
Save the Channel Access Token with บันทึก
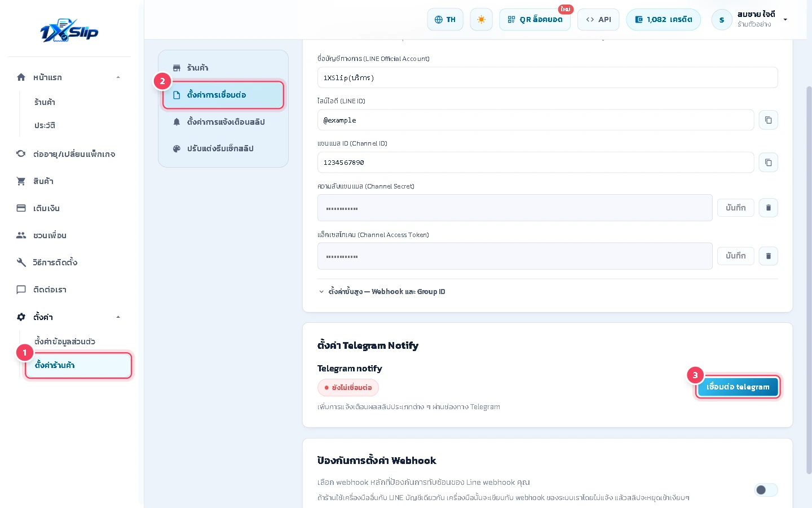(735, 256)
